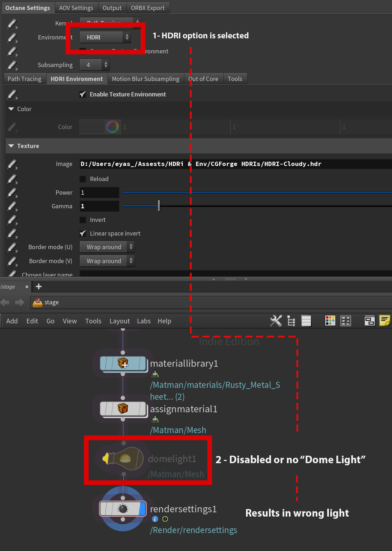Open the ORBX Export tab
This screenshot has width=392, height=551.
tap(148, 8)
